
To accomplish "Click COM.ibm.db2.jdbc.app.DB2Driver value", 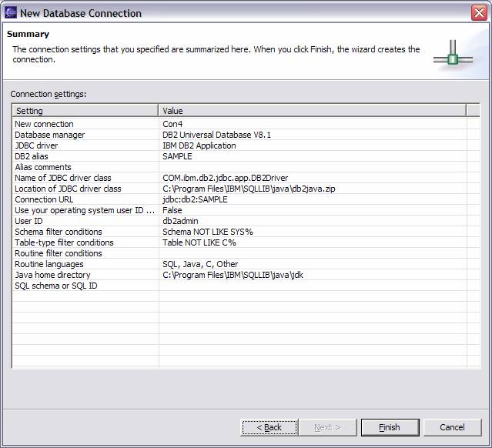I will 226,178.
